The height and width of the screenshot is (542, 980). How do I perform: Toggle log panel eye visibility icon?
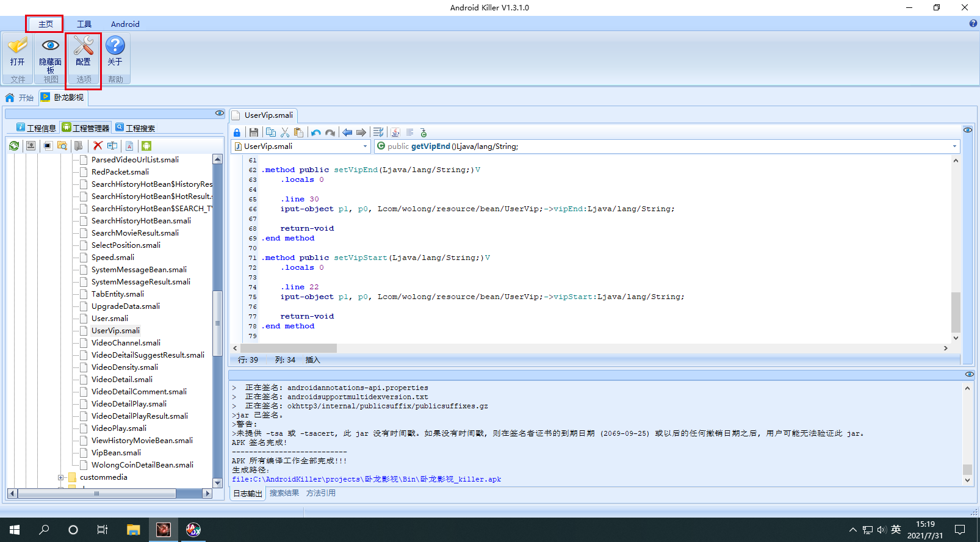[970, 374]
